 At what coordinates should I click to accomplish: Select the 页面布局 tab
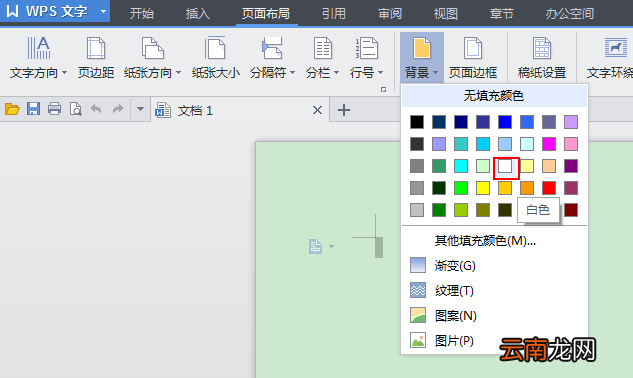tap(266, 13)
